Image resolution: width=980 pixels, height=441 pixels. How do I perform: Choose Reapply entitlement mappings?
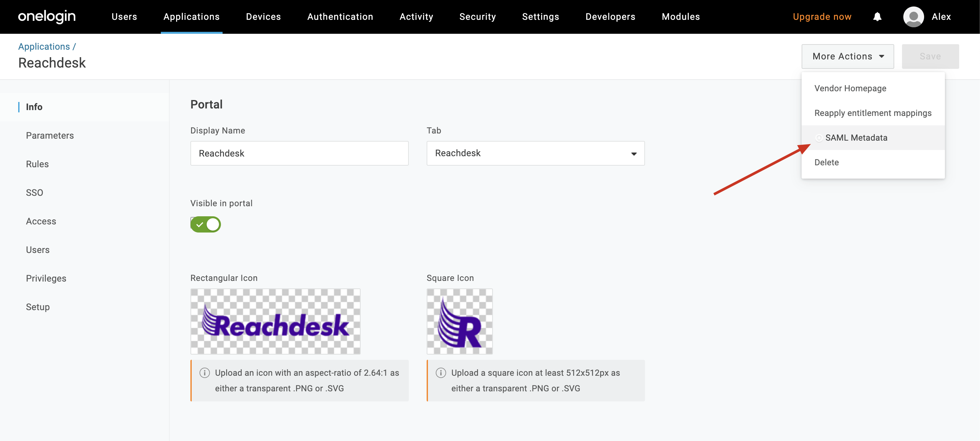pos(873,113)
